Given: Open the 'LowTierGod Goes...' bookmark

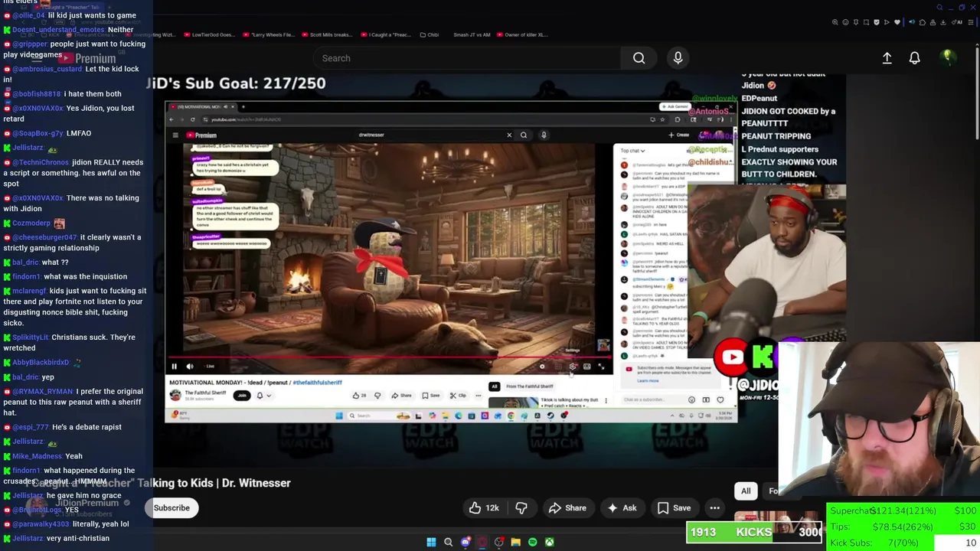Looking at the screenshot, I should click(210, 34).
